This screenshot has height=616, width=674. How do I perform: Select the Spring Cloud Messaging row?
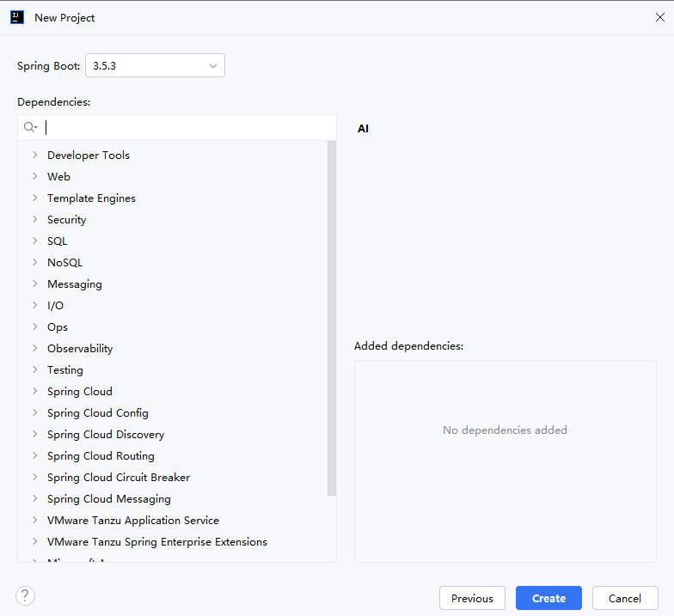(172, 498)
